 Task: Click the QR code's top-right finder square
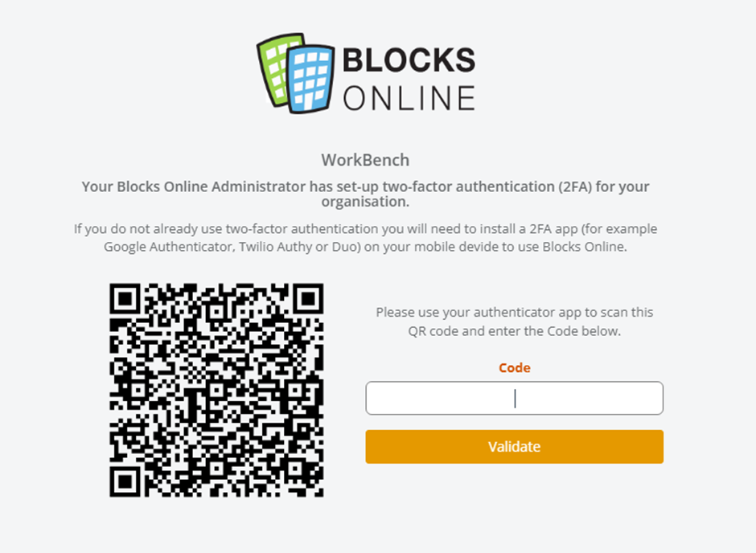click(308, 299)
